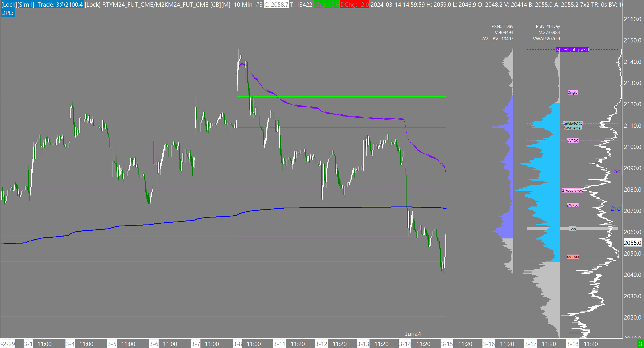Image resolution: width=644 pixels, height=348 pixels.
Task: Click the green 3 box at bottom-right corner
Action: tap(640, 344)
